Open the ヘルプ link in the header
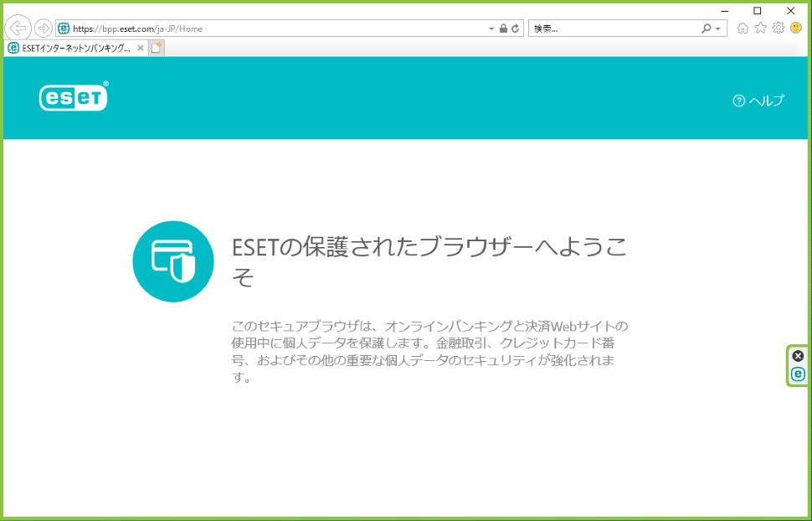812x521 pixels. [763, 100]
